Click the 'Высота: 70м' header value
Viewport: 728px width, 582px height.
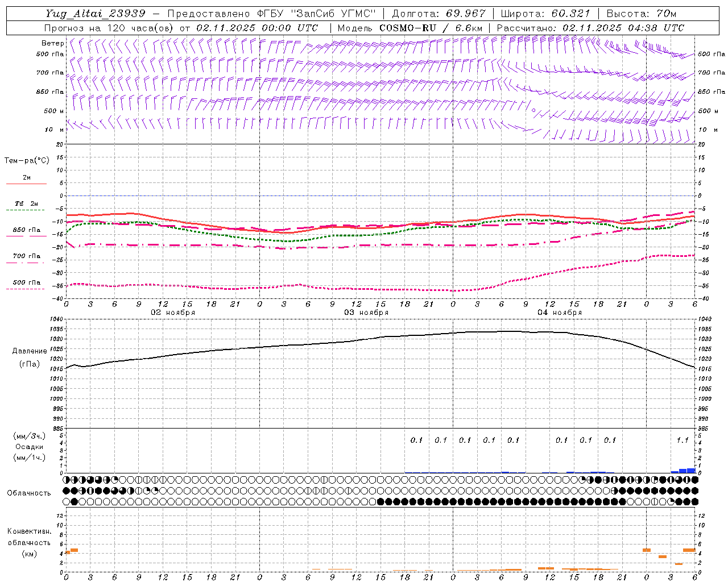pos(641,14)
